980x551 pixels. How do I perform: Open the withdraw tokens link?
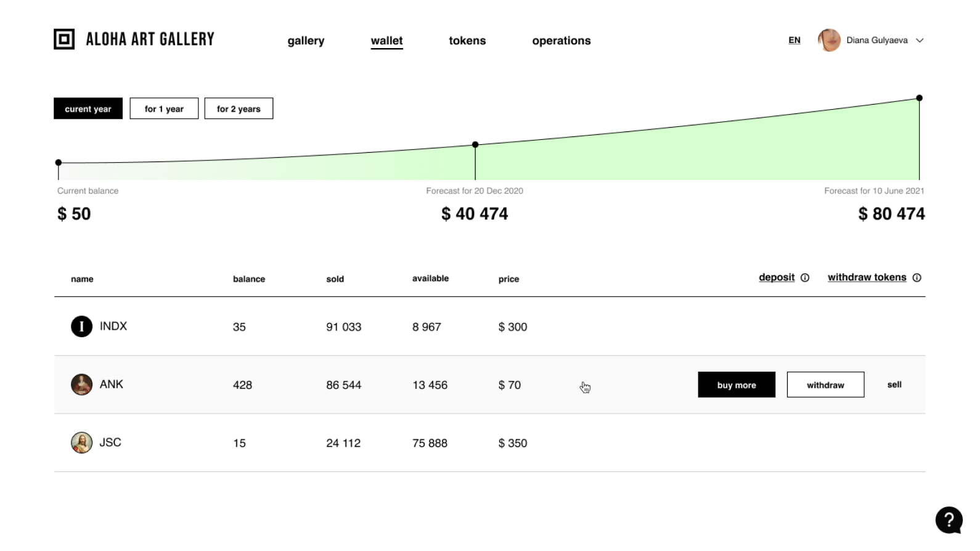coord(867,277)
